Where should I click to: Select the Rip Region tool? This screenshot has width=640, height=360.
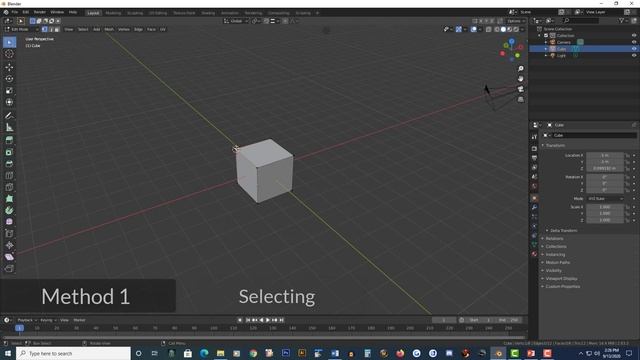click(x=9, y=269)
